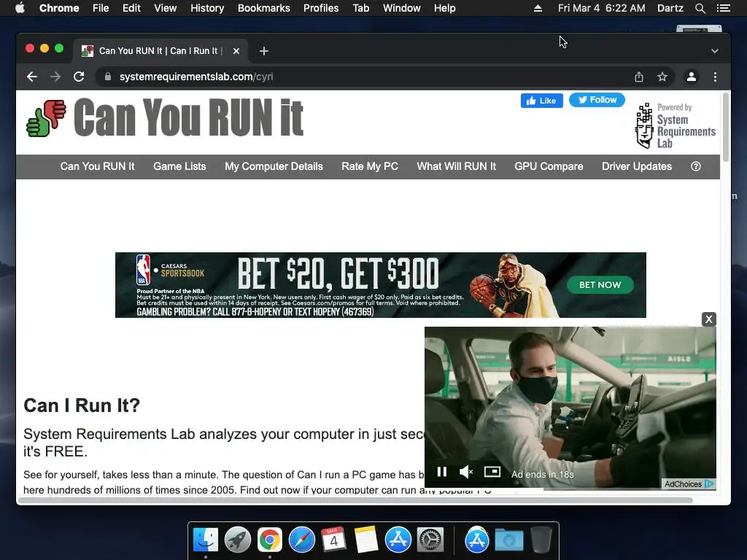Open Notes from the dock
Viewport: 747px width, 560px height.
366,540
